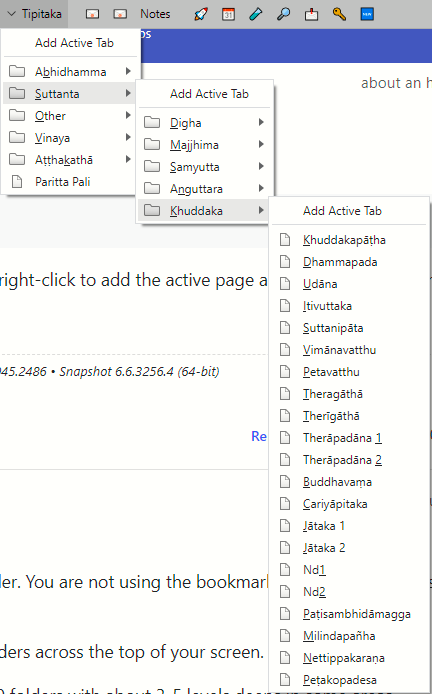Open the Nd2 bookmark
This screenshot has height=694, width=432.
coord(349,592)
